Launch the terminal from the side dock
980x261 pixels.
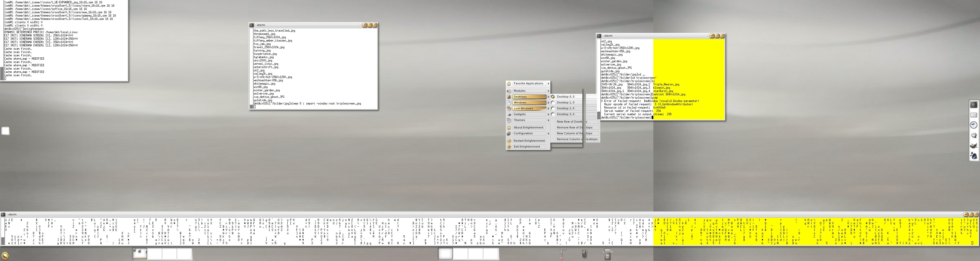[x=974, y=105]
